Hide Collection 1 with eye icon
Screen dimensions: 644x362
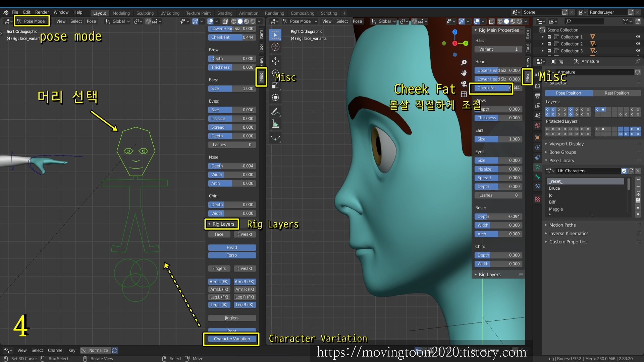[x=638, y=37]
